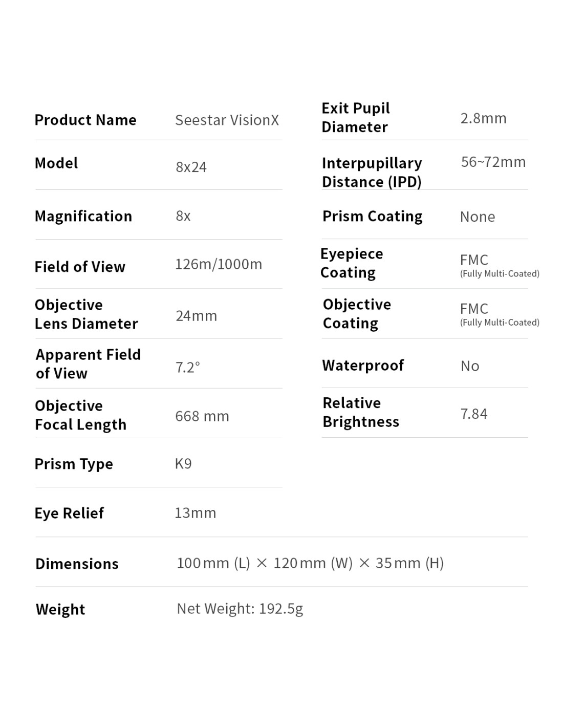Image resolution: width=563 pixels, height=728 pixels.
Task: Click the FMC value beside Eyepiece Coating
Action: click(474, 260)
